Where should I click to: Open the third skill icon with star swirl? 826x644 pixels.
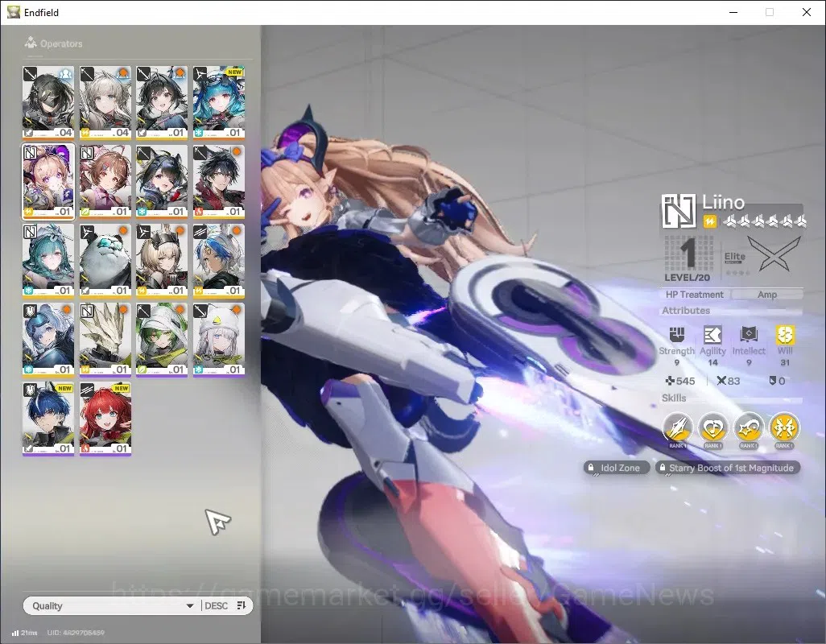click(x=749, y=428)
